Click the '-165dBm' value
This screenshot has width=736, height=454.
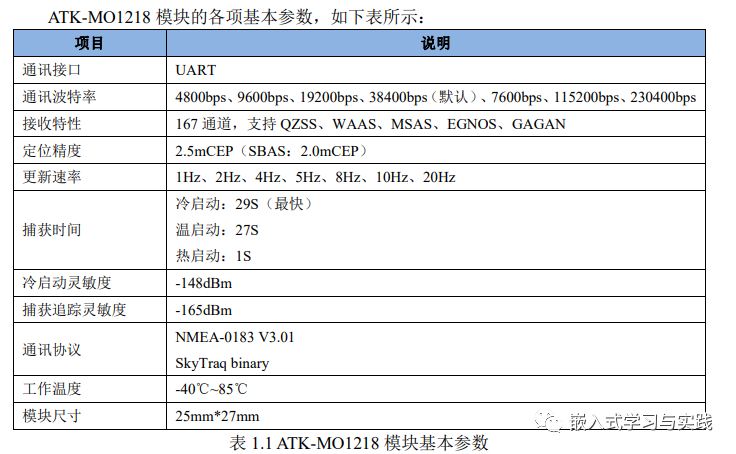pos(204,310)
